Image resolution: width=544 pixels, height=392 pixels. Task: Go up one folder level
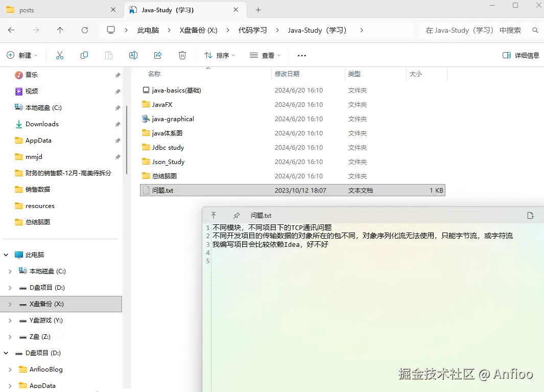pyautogui.click(x=60, y=30)
